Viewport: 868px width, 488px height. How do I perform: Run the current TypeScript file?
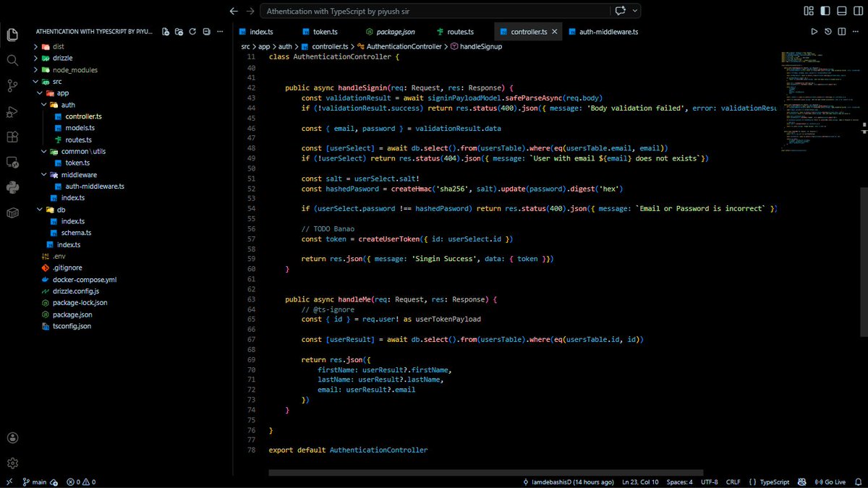(814, 32)
